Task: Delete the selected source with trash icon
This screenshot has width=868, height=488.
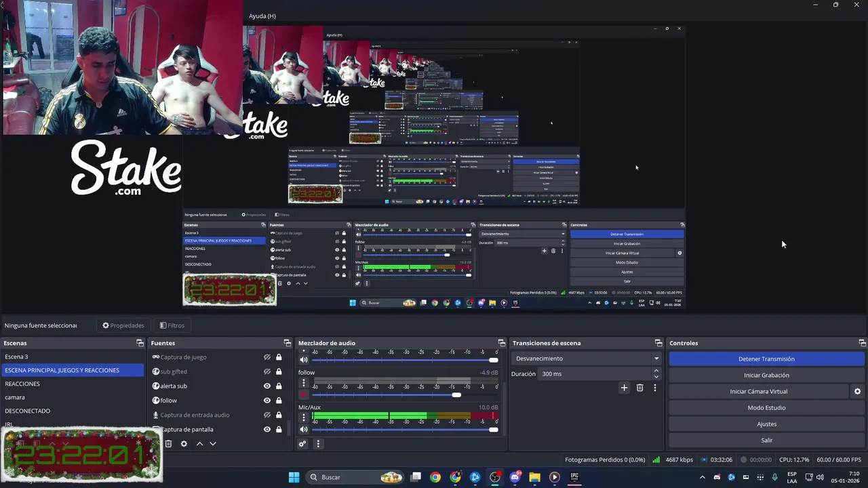Action: point(168,444)
